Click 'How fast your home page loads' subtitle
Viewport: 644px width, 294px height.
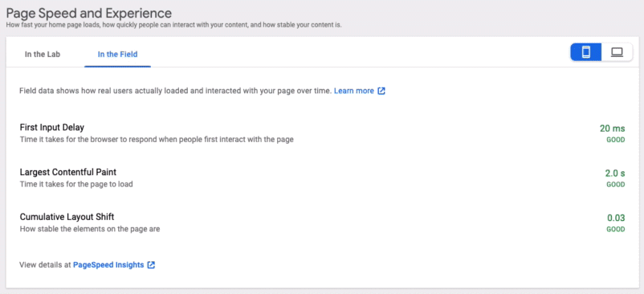click(173, 25)
